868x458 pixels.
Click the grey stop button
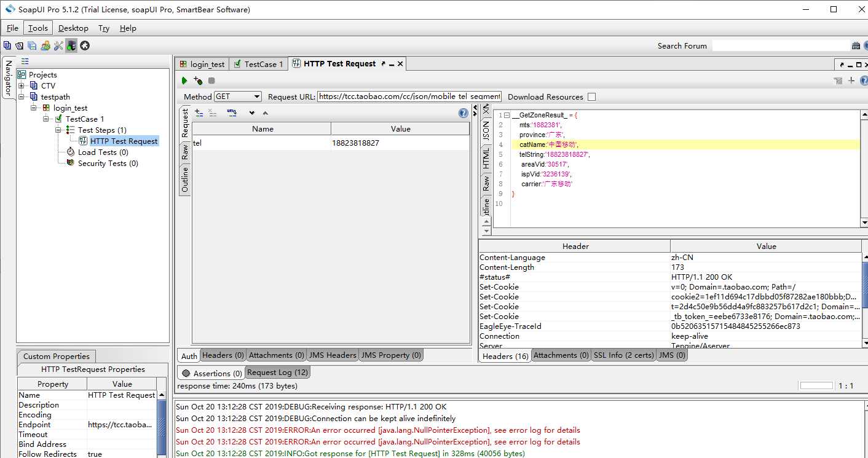[x=211, y=81]
